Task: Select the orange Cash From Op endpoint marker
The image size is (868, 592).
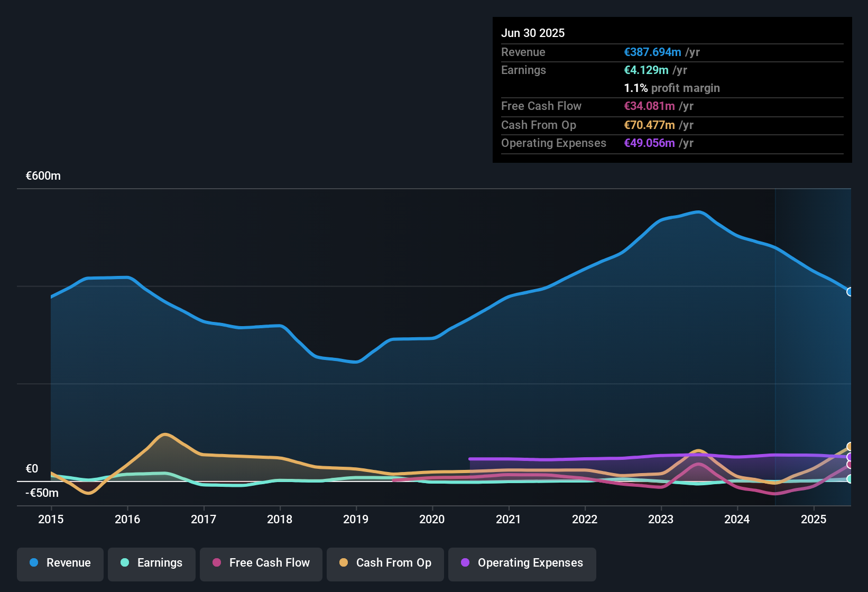Action: pyautogui.click(x=849, y=447)
